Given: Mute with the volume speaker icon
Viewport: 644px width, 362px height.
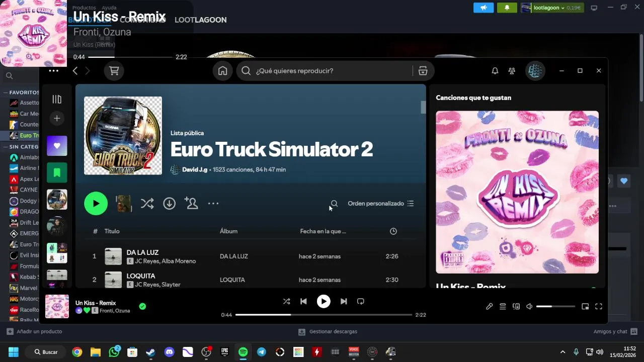Looking at the screenshot, I should [x=529, y=306].
